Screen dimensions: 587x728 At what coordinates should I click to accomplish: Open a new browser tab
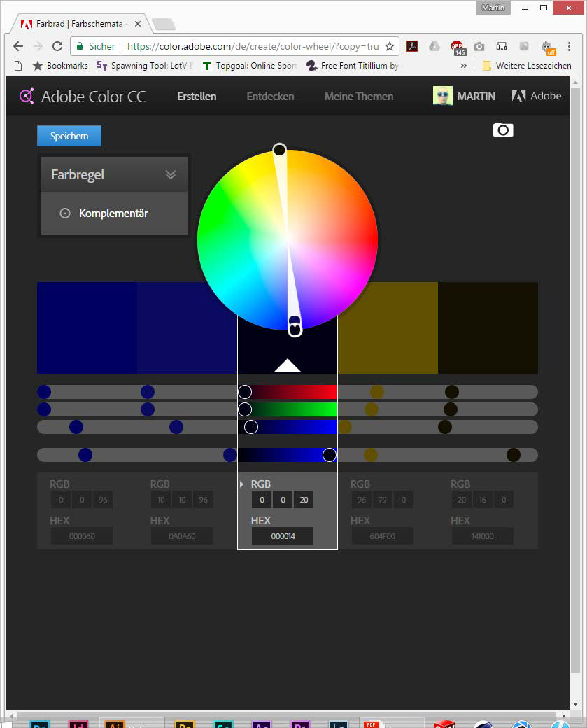coord(163,24)
